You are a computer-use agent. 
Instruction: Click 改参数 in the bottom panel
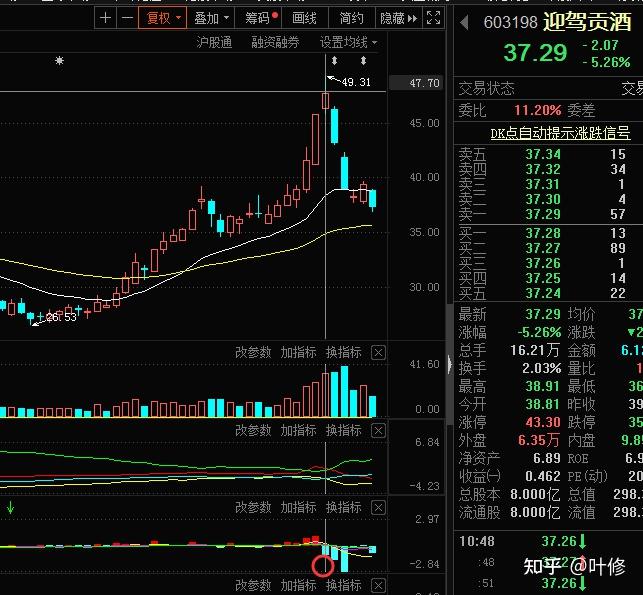click(253, 585)
